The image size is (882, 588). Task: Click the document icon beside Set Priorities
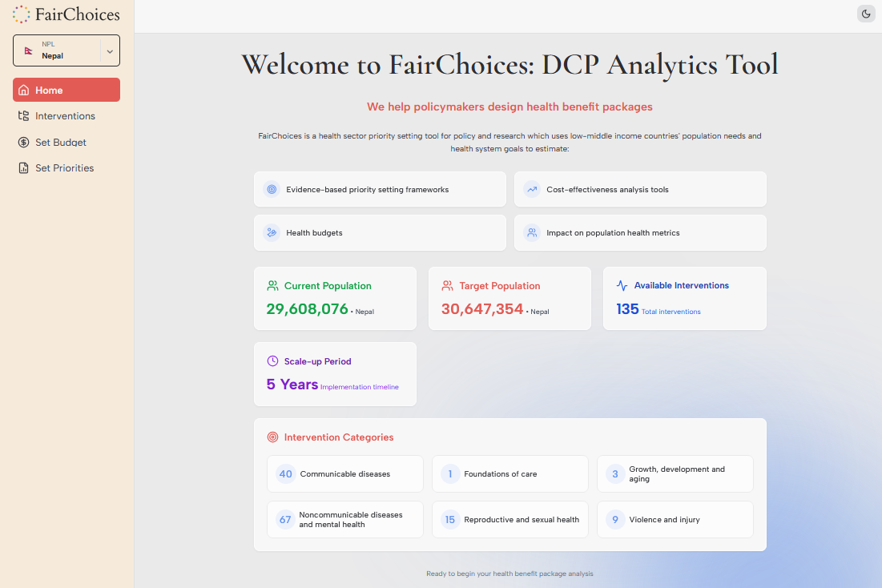23,167
